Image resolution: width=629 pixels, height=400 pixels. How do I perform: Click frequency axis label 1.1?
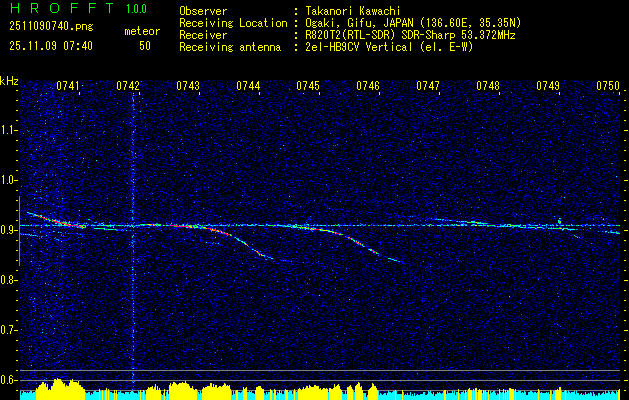[9, 130]
